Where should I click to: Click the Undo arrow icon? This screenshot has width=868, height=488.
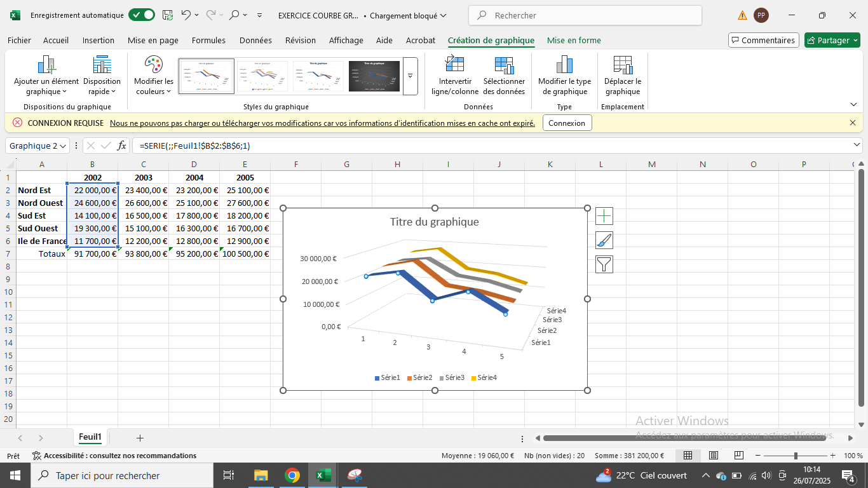[x=186, y=15]
